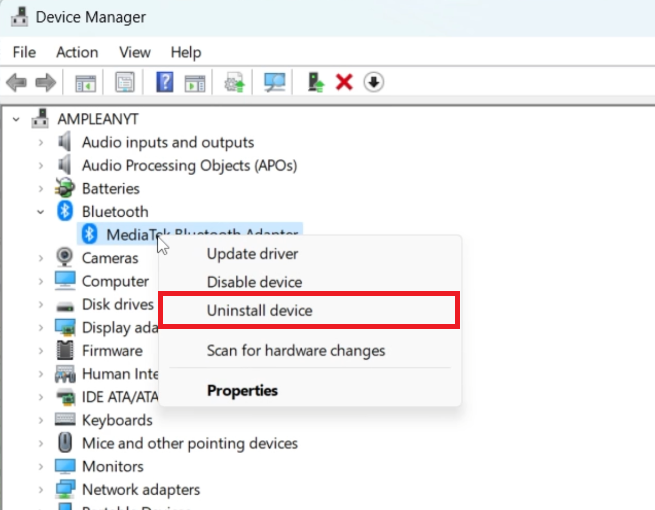Collapse the AMPLEANYT root node
Viewport: 655px width, 510px height.
(17, 119)
